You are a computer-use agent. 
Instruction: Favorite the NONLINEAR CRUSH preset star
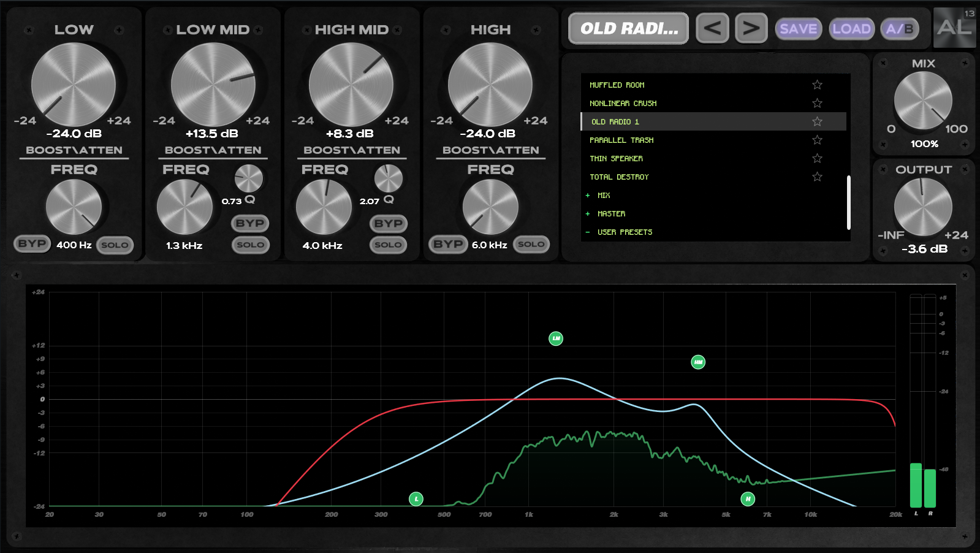[817, 103]
